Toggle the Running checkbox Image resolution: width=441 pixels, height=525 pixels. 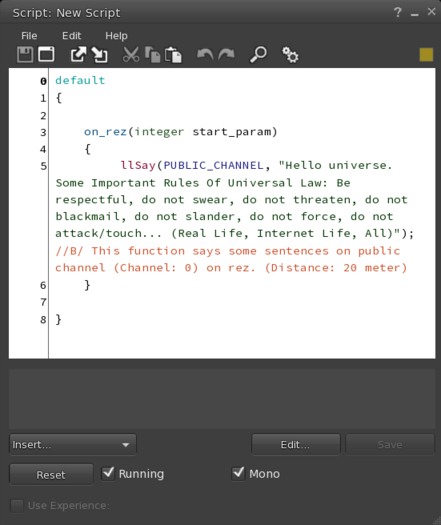click(x=108, y=473)
